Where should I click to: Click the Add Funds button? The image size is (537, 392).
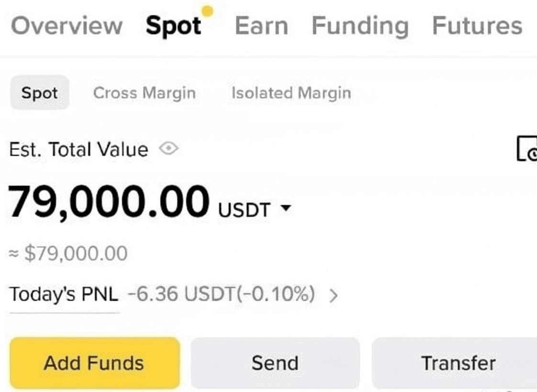click(95, 363)
